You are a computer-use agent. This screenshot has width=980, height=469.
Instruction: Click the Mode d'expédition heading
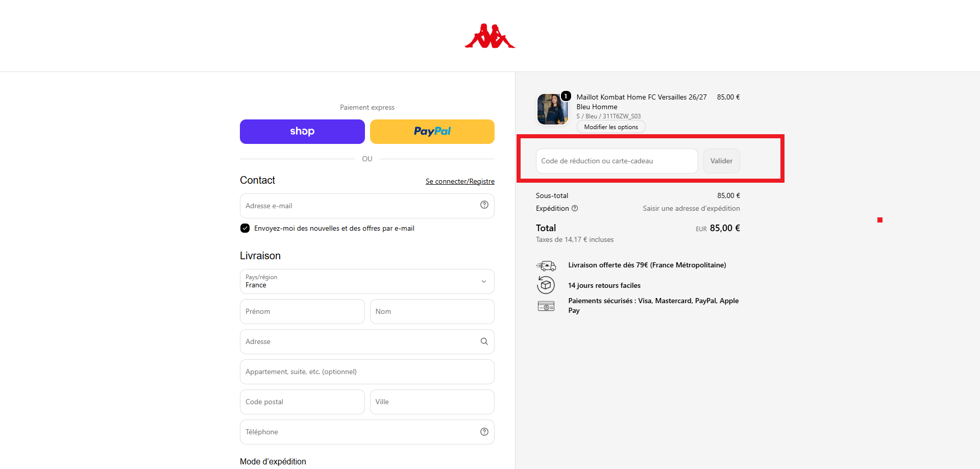coord(273,461)
